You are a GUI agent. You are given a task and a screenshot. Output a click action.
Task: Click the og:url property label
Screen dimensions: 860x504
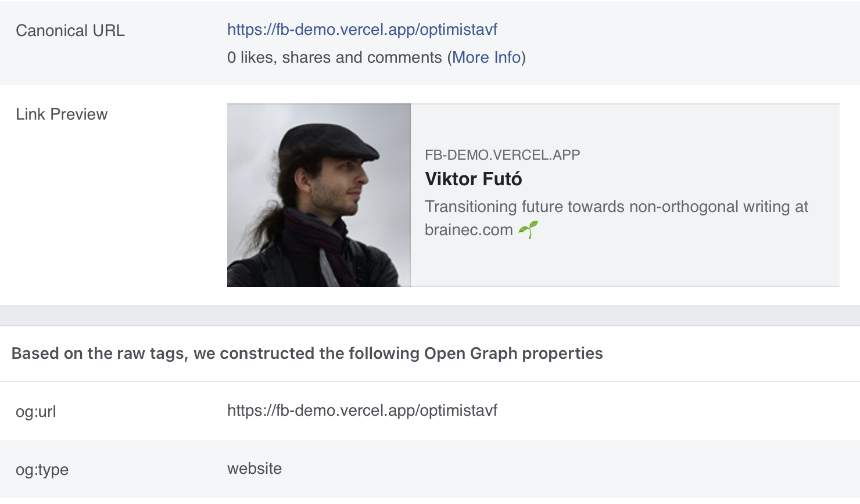pyautogui.click(x=36, y=412)
